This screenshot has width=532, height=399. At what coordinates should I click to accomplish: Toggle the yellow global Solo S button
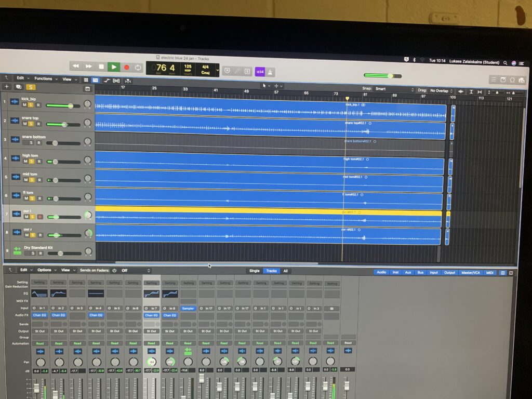(x=31, y=87)
